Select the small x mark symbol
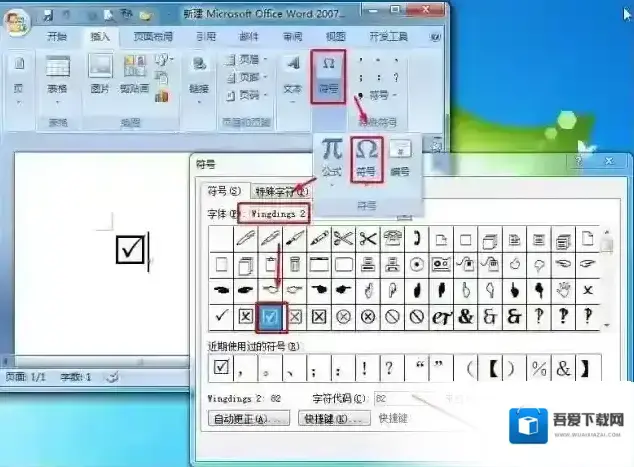634x467 pixels. 588,290
